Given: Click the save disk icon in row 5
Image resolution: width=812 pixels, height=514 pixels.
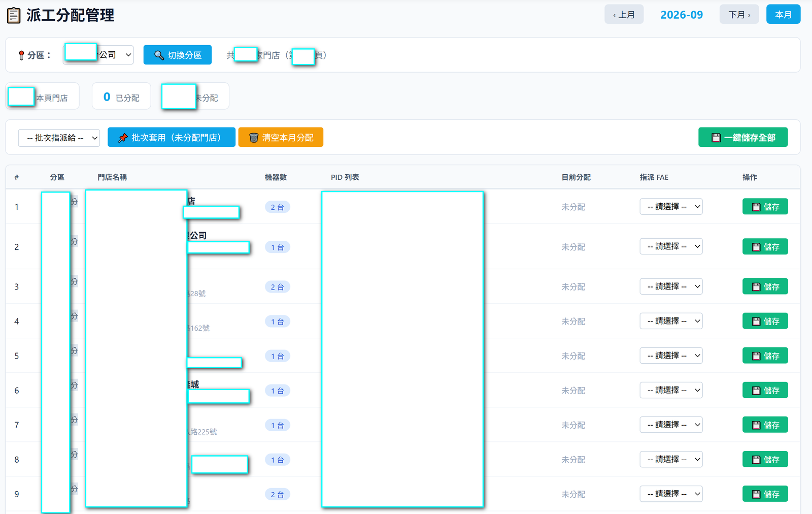Looking at the screenshot, I should tap(756, 356).
